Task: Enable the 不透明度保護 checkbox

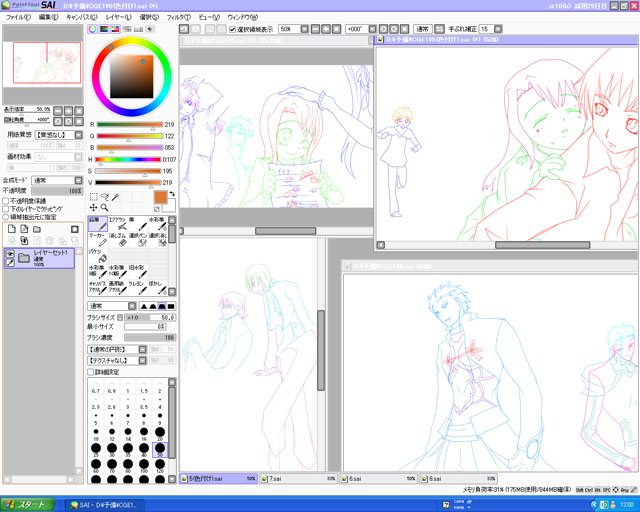Action: (6, 201)
